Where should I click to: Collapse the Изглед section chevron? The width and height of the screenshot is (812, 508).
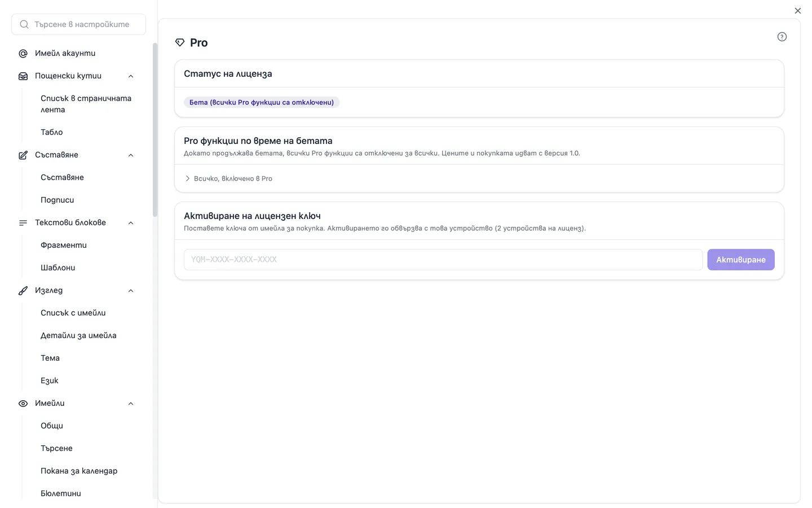(x=131, y=290)
